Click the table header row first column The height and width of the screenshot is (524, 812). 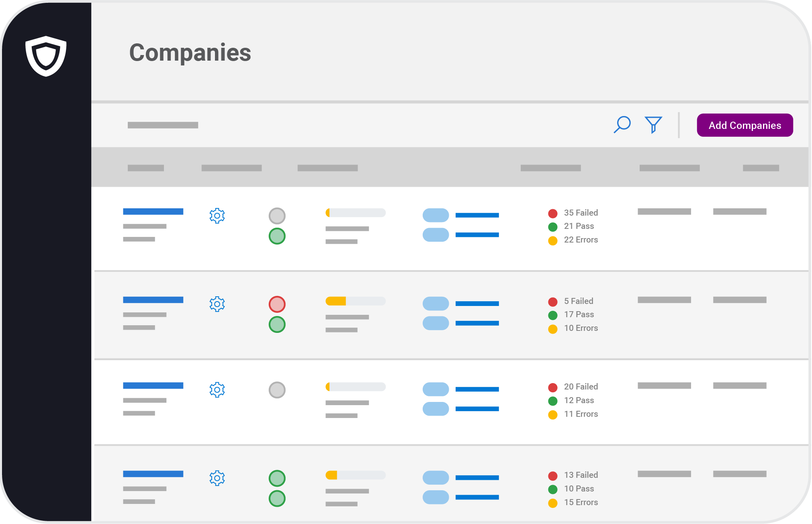(x=146, y=167)
